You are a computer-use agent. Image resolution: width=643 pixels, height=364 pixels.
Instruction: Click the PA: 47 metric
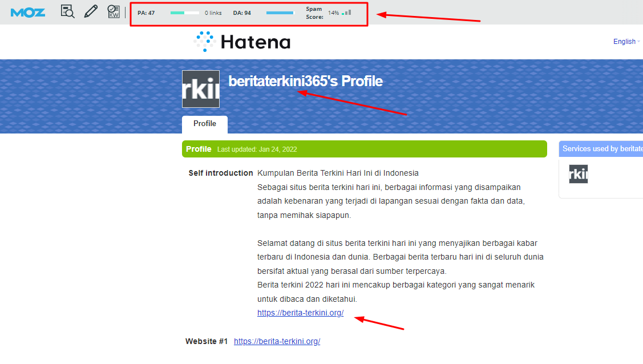click(x=146, y=13)
